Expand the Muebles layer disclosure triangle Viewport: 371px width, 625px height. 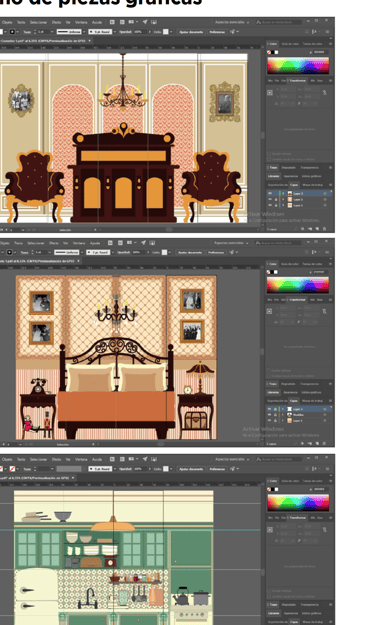[x=284, y=415]
